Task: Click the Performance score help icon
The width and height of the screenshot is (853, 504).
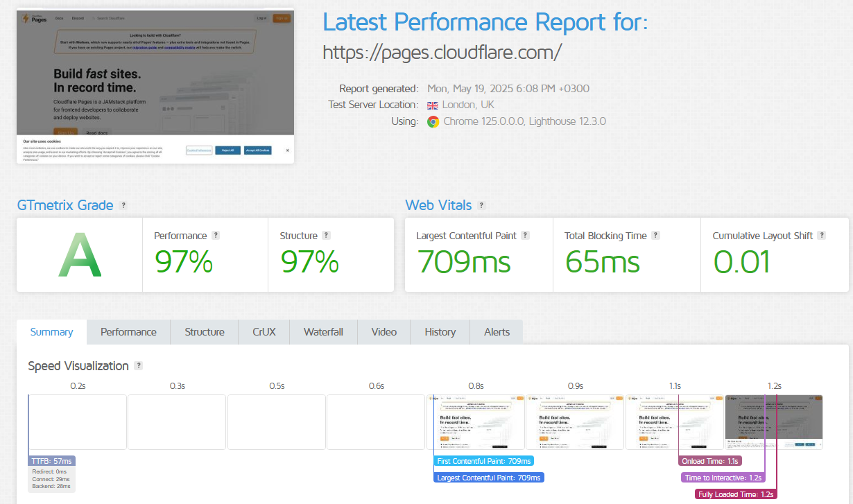Action: point(216,236)
